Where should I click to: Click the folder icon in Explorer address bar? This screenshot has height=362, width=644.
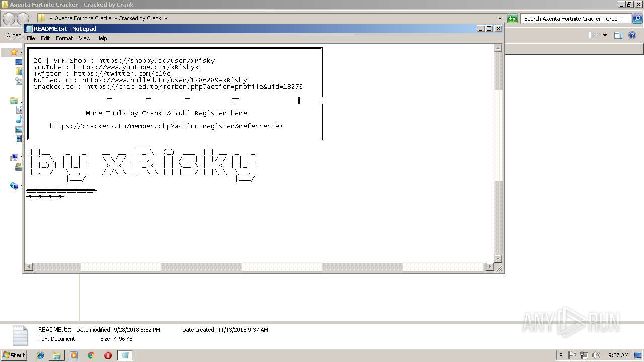pos(42,18)
